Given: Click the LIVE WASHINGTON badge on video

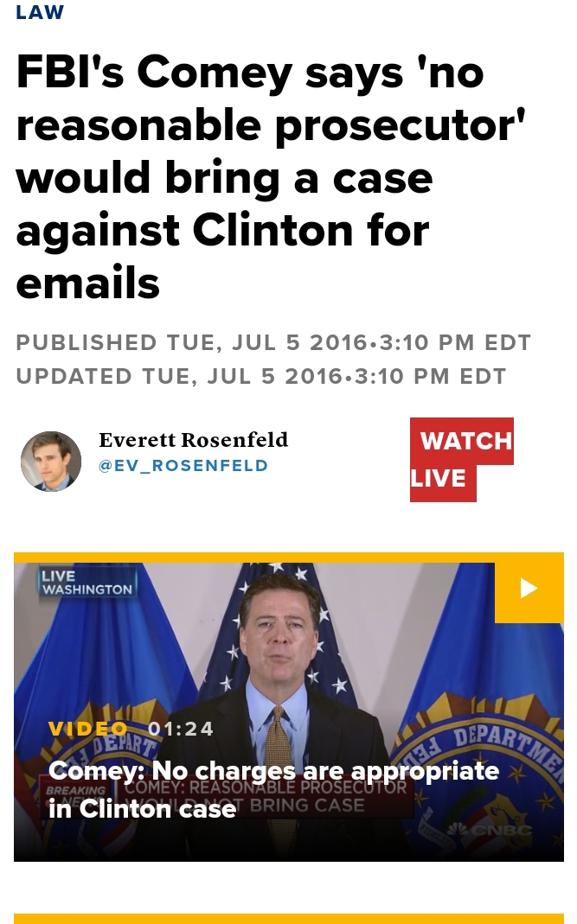Looking at the screenshot, I should coord(87,583).
